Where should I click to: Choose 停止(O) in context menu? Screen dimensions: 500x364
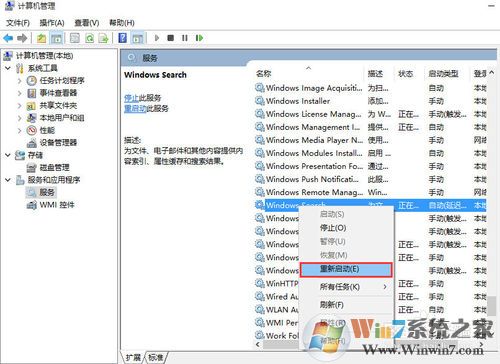[347, 228]
